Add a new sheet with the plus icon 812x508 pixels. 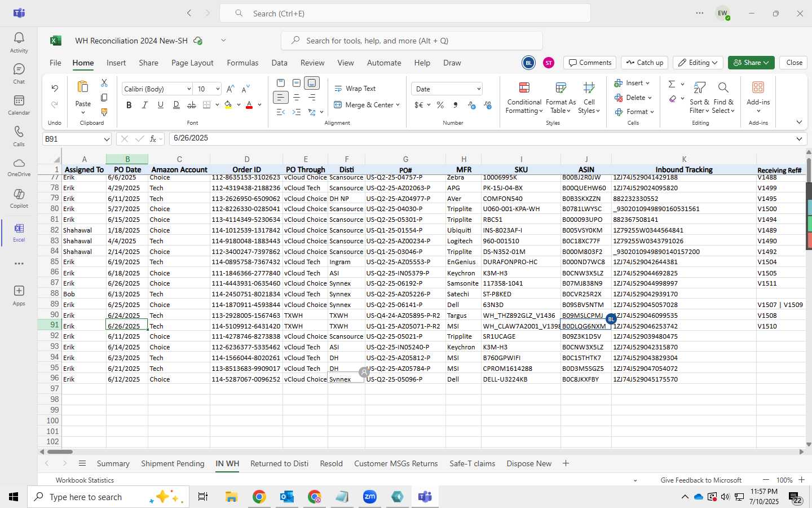tap(566, 463)
